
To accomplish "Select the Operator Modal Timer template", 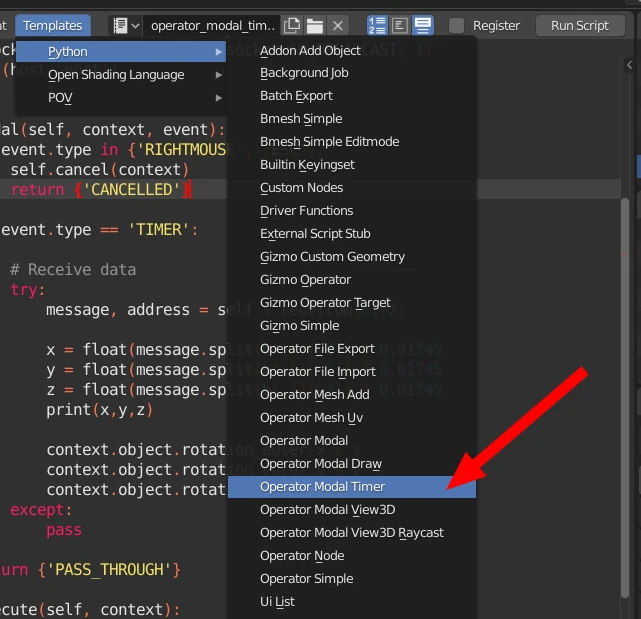I will coord(322,487).
